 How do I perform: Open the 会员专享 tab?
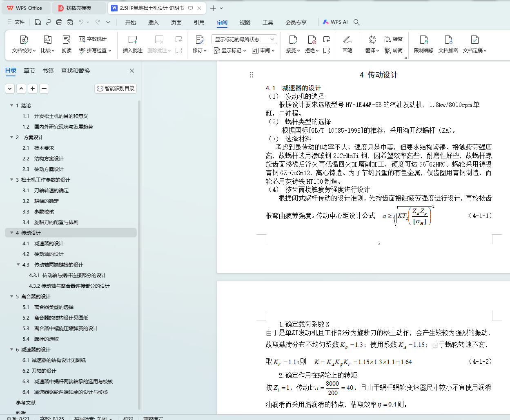coord(296,22)
